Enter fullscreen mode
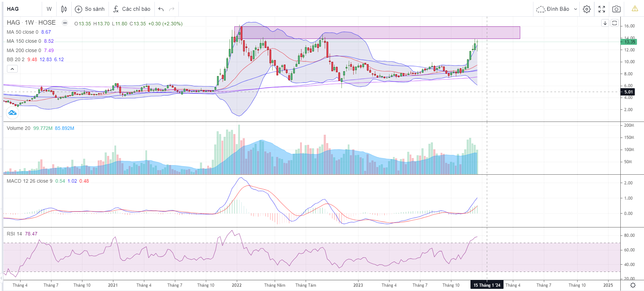Screen dimensions: 644x291 [602, 9]
